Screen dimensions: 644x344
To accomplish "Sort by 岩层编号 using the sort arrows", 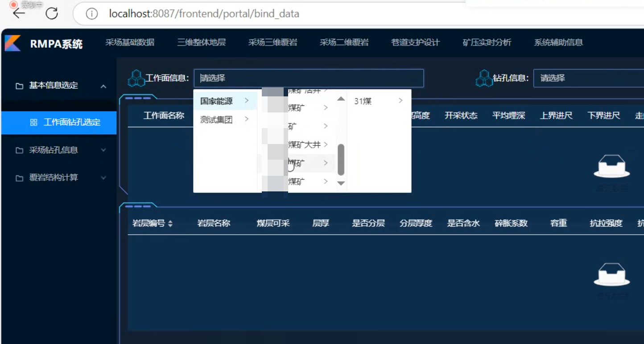I will 170,224.
